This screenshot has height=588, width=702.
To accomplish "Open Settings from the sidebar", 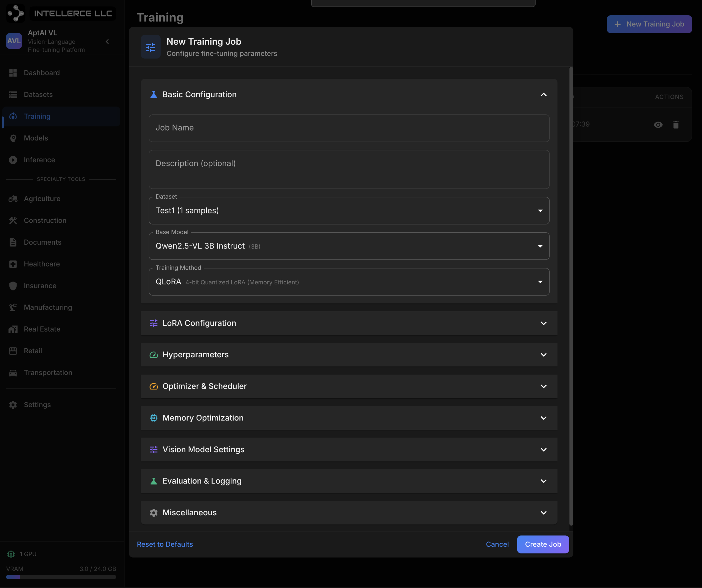I will click(x=61, y=405).
